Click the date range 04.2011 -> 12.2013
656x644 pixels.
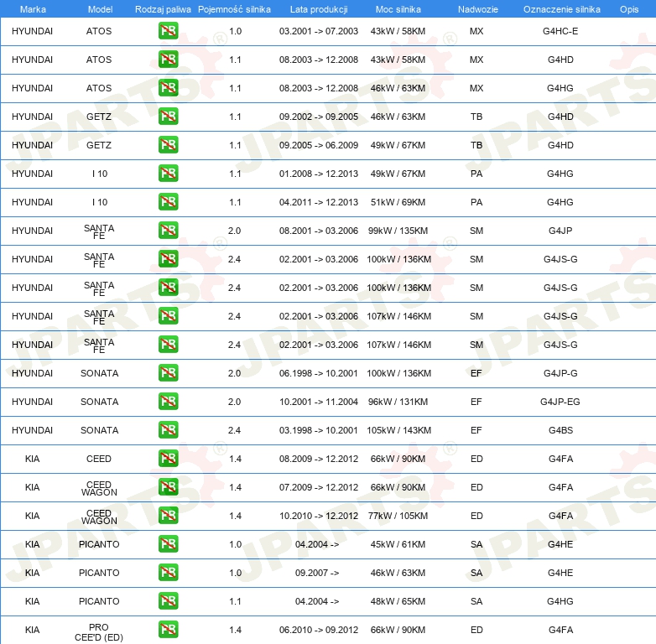(x=319, y=202)
